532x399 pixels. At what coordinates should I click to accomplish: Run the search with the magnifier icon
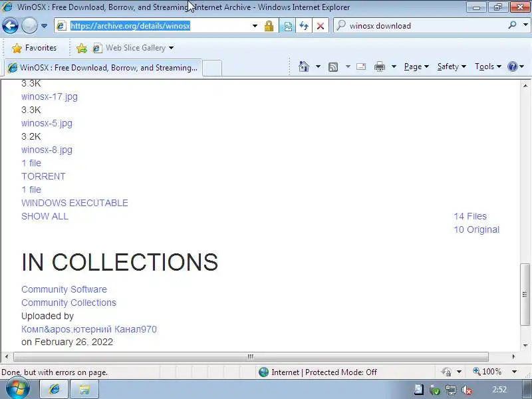512,25
